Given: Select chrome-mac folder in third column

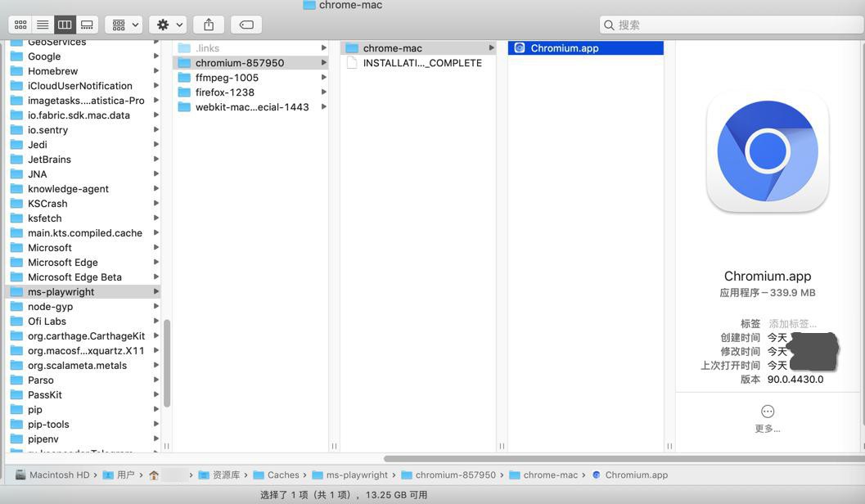Looking at the screenshot, I should pyautogui.click(x=418, y=48).
